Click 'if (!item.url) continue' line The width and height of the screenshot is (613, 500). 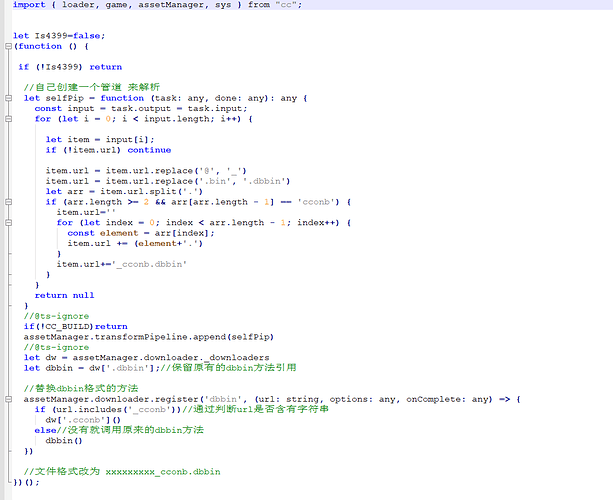pyautogui.click(x=108, y=150)
